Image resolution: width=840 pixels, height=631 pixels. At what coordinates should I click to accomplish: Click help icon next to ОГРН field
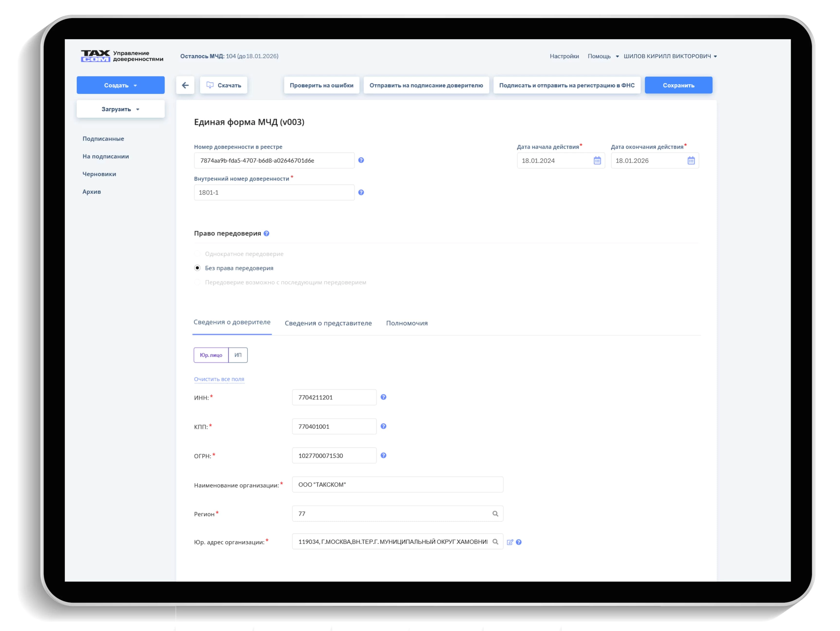pos(384,455)
